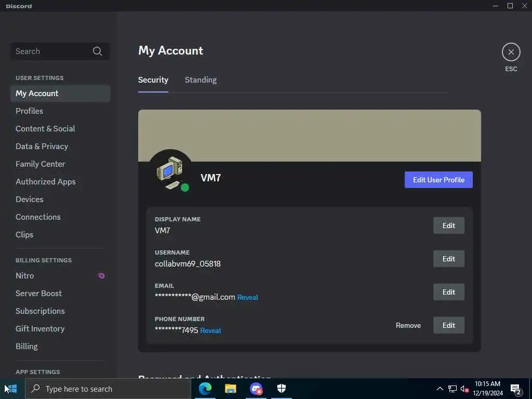Click the Edit User Profile button
532x399 pixels.
[x=438, y=180]
